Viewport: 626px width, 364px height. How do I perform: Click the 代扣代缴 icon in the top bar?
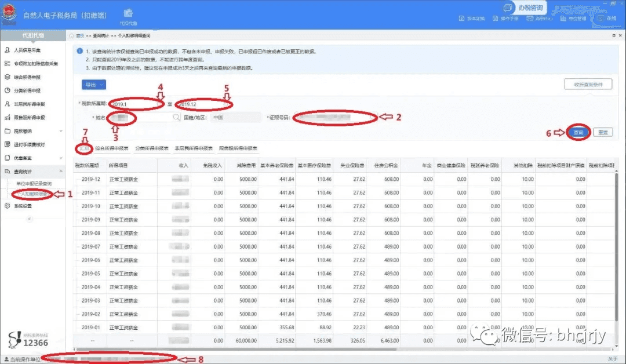tap(128, 16)
